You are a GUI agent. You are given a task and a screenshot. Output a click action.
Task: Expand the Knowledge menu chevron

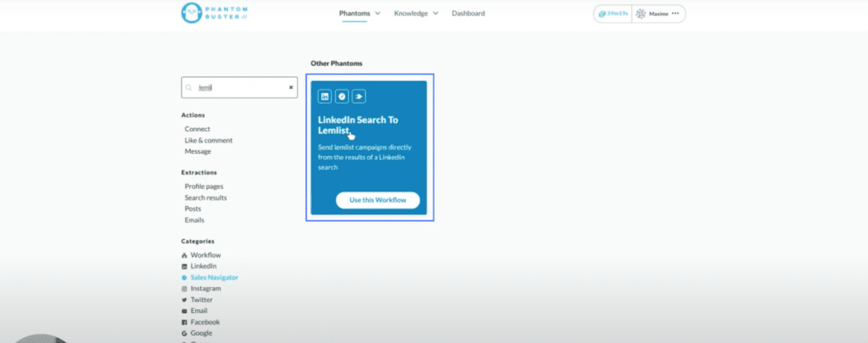tap(435, 13)
